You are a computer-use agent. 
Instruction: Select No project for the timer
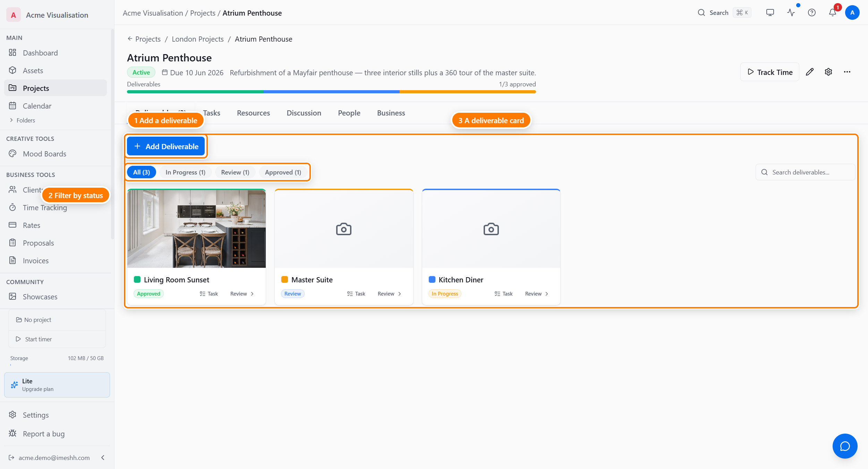[x=57, y=320]
